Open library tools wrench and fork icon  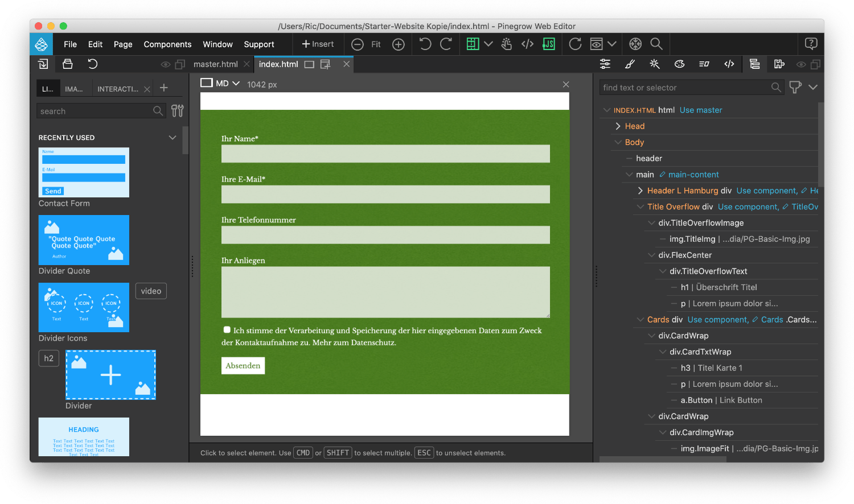[x=178, y=111]
